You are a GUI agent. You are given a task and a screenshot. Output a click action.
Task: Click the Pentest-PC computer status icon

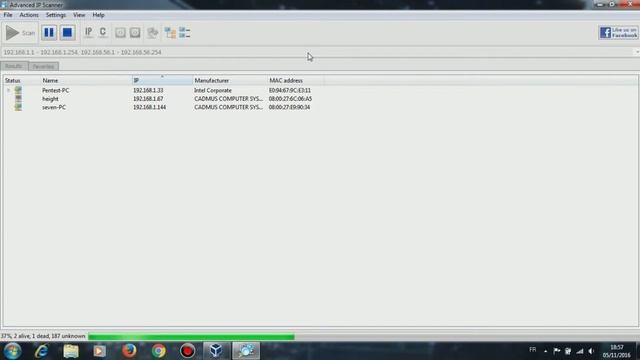18,90
